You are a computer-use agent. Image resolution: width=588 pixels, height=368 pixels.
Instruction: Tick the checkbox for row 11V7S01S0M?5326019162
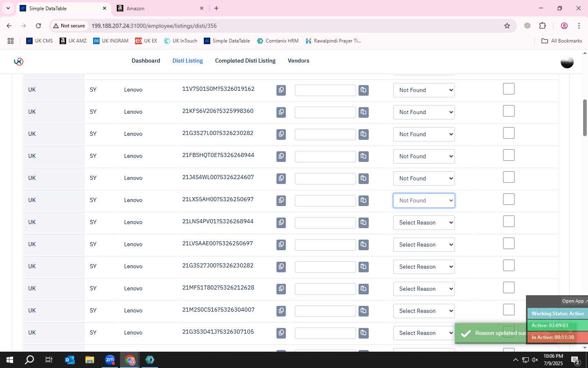coord(508,89)
